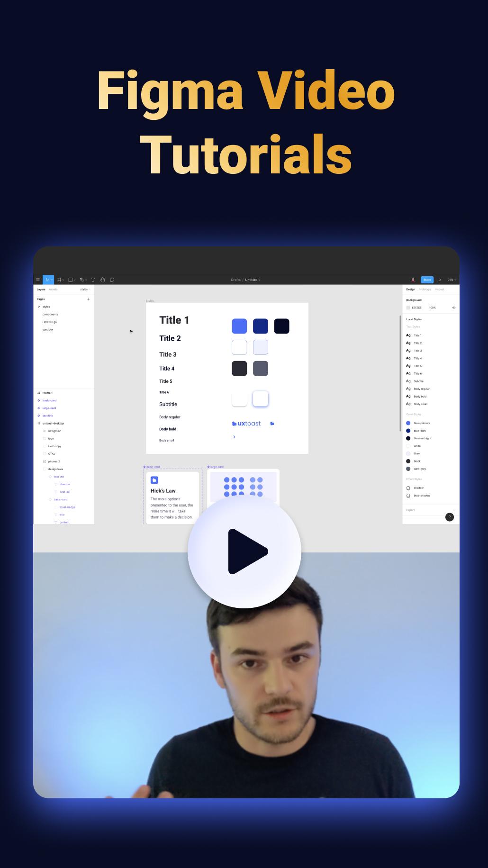Screen dimensions: 488x868
Task: Add an export setting with plus
Action: (x=454, y=510)
